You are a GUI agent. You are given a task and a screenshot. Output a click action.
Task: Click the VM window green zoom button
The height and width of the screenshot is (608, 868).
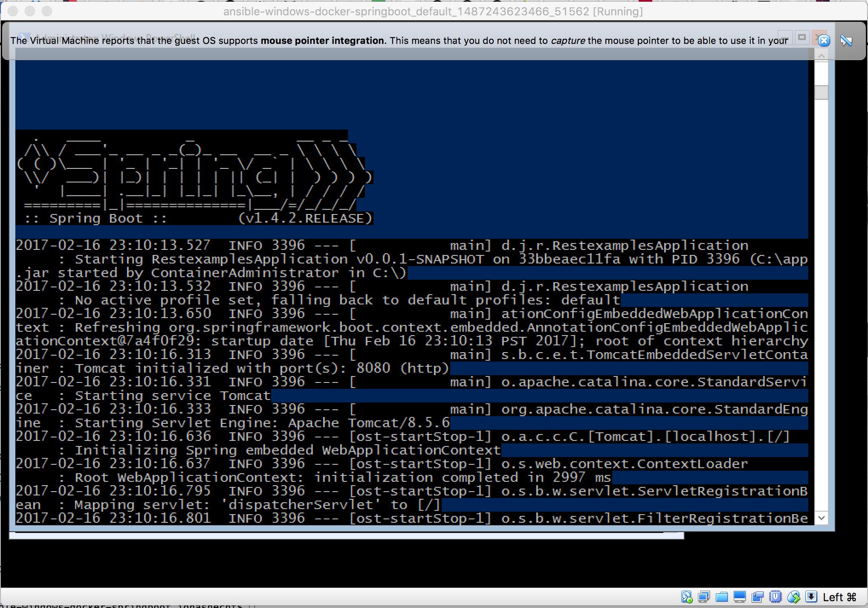(47, 12)
